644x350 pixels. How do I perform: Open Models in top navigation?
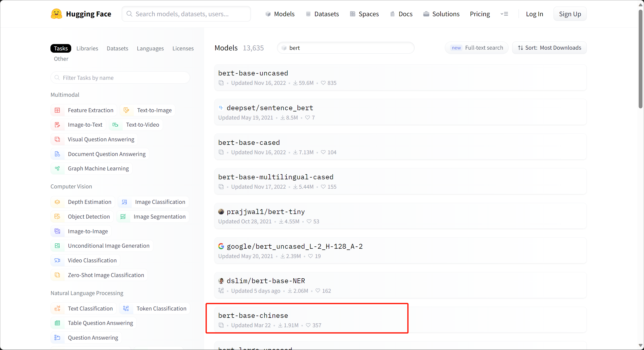coord(280,14)
